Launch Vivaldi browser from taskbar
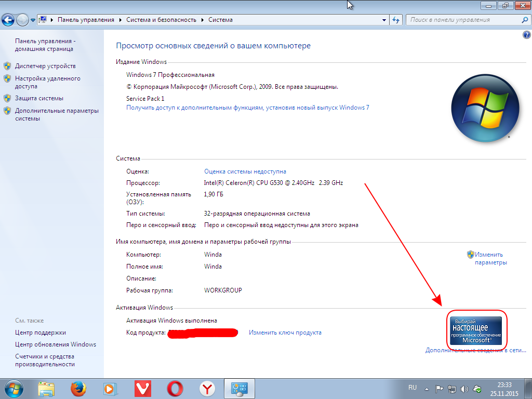Image resolution: width=532 pixels, height=399 pixels. [x=143, y=389]
